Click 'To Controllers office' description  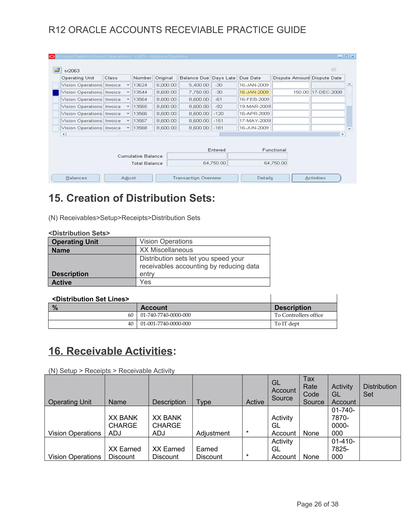299,315
